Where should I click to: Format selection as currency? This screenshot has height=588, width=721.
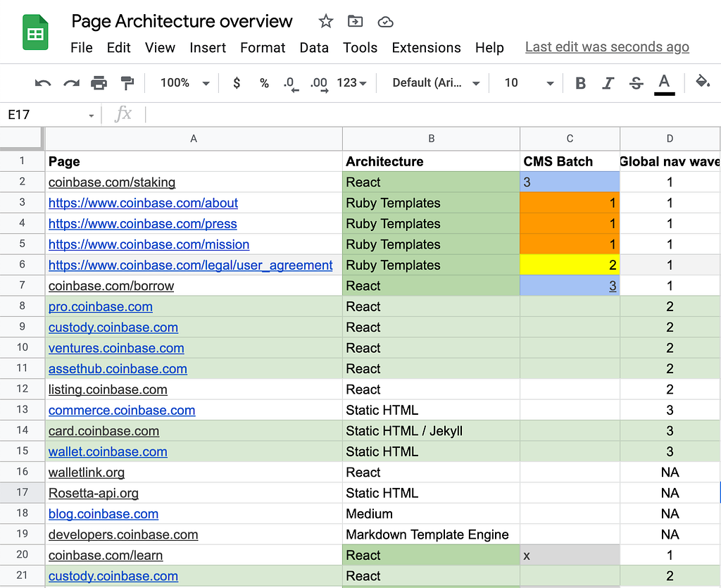tap(237, 83)
